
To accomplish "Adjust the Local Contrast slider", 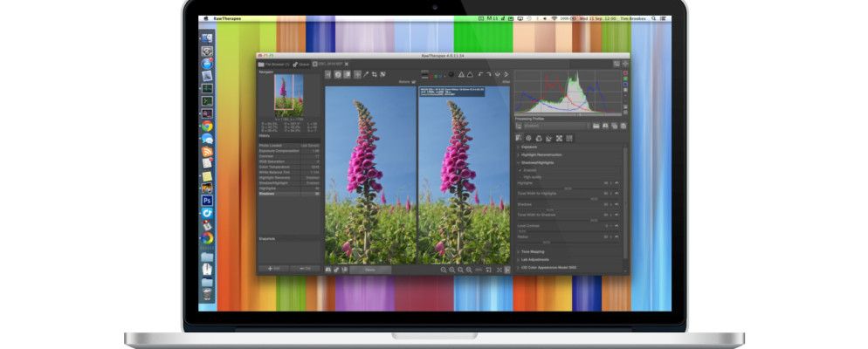I will (568, 230).
